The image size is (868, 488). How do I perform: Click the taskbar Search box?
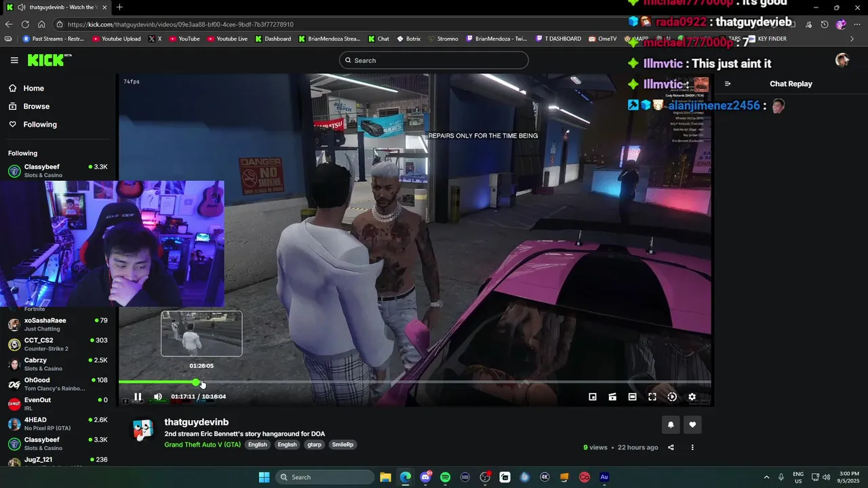(325, 477)
